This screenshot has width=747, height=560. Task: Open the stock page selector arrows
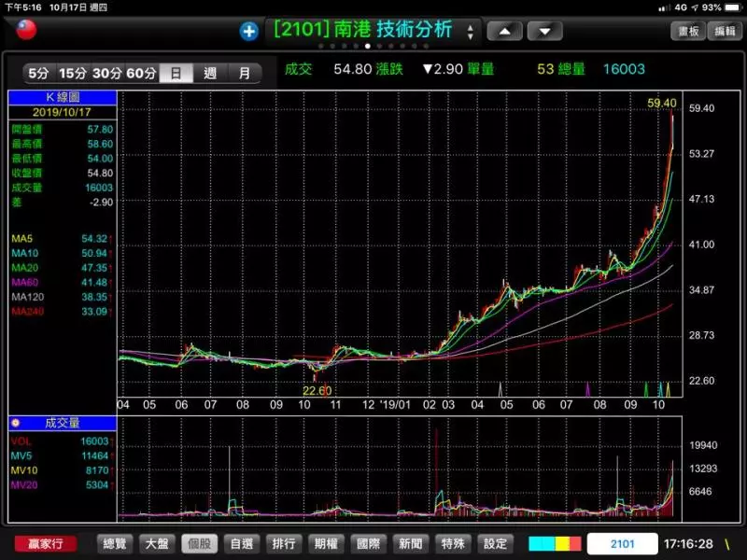[471, 33]
